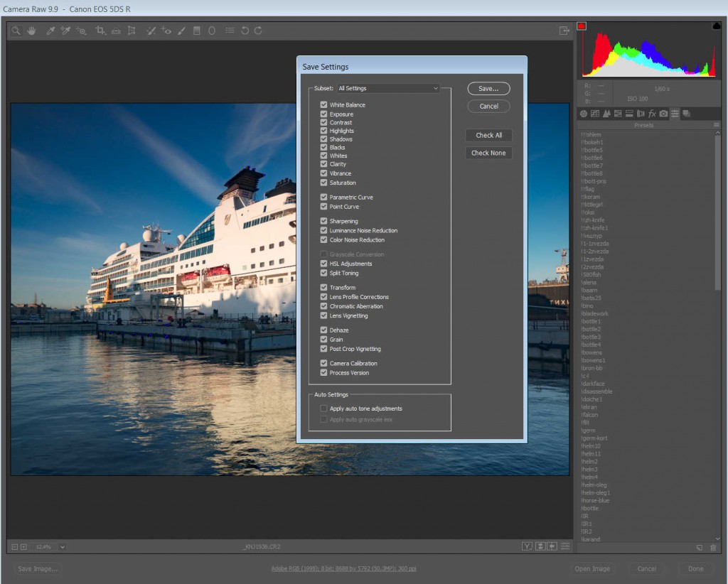Disable the Dehaze setting checkbox
The height and width of the screenshot is (584, 728).
[324, 330]
